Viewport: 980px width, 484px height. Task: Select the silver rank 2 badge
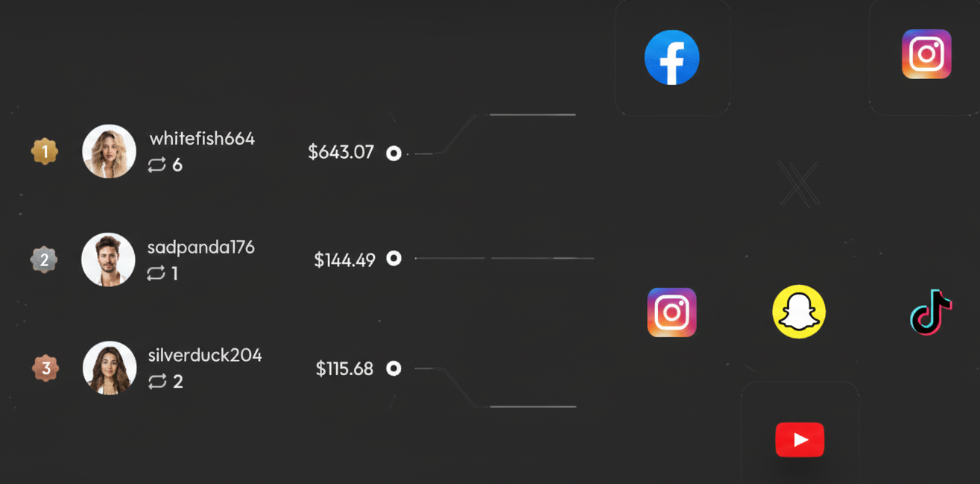(x=44, y=260)
